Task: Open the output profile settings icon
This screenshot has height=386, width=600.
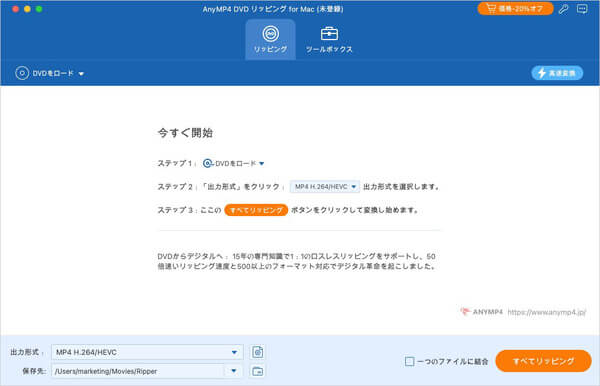Action: (x=258, y=352)
